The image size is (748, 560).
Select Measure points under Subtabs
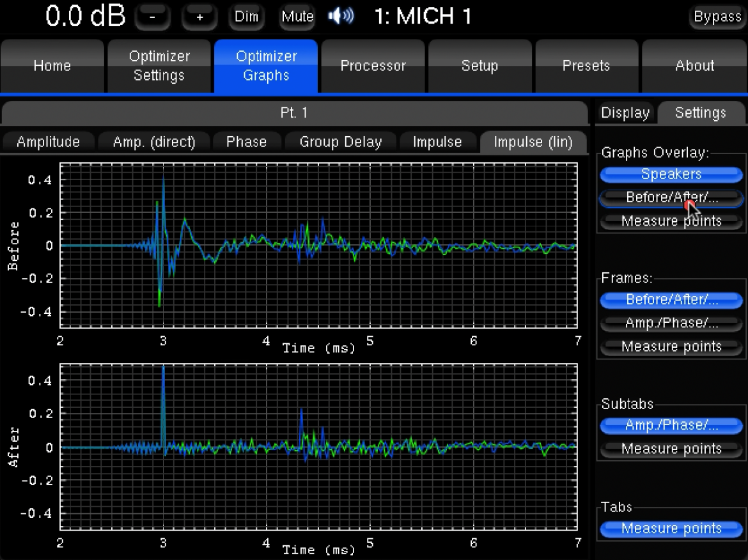click(x=671, y=449)
